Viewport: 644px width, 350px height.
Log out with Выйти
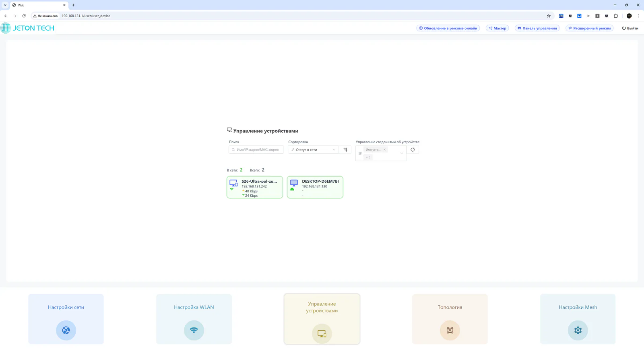click(630, 28)
